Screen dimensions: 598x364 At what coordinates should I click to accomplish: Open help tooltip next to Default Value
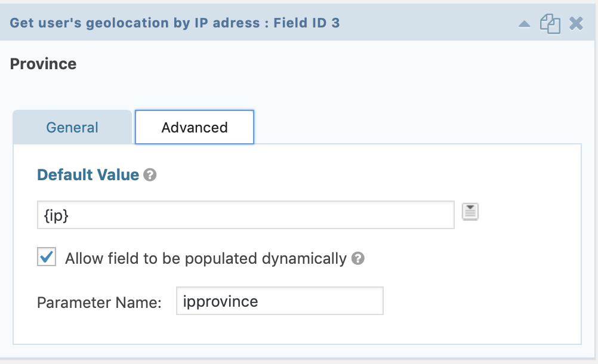pyautogui.click(x=150, y=175)
